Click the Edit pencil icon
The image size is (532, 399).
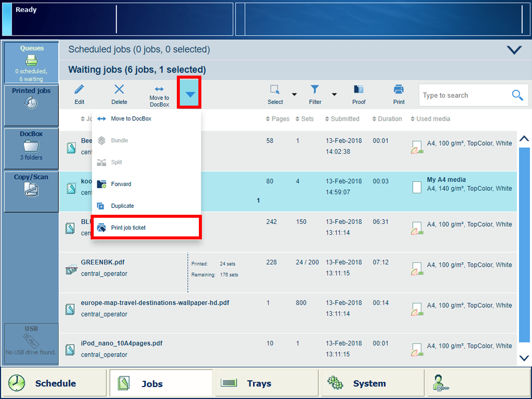tap(79, 90)
